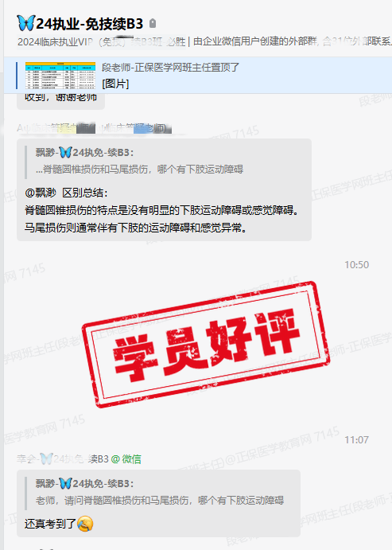This screenshot has width=392, height=550.
Task: Click the @微信 tag next to sender
Action: [126, 458]
